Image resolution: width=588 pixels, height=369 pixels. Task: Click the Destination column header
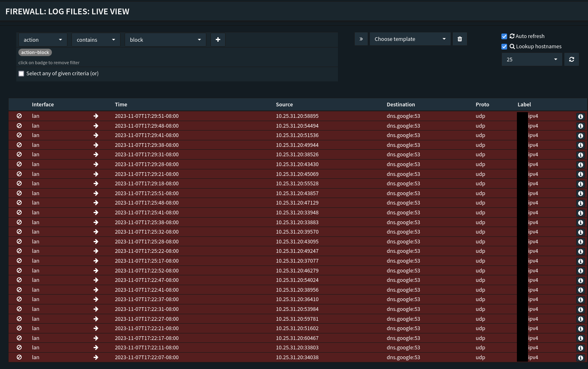click(401, 105)
